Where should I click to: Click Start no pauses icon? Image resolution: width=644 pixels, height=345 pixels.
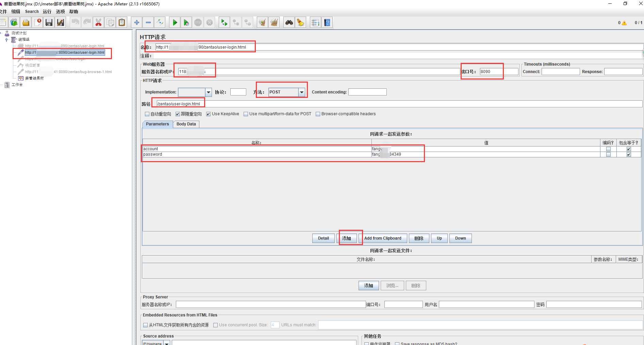pyautogui.click(x=186, y=23)
